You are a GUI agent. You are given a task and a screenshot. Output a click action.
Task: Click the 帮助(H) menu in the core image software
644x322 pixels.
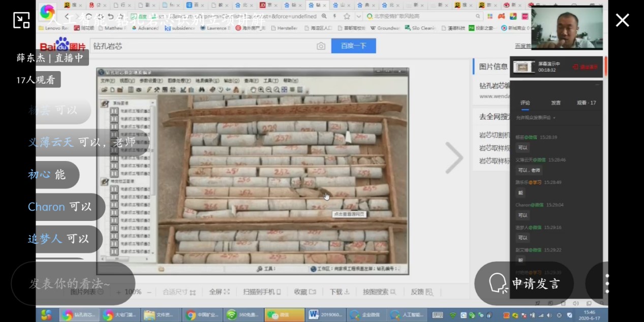tap(290, 81)
